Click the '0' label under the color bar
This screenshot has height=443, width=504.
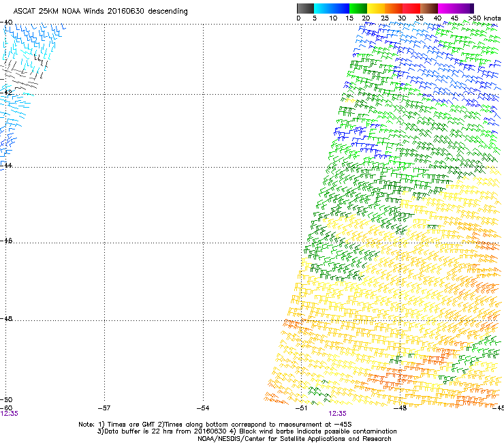(x=298, y=18)
